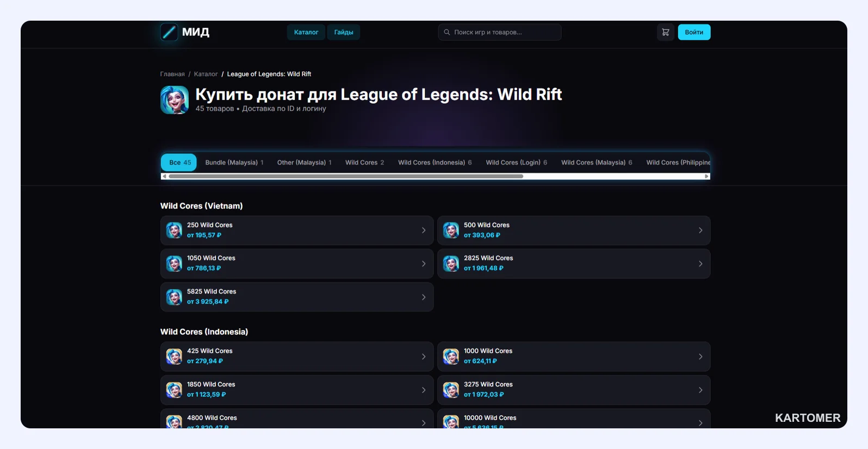The height and width of the screenshot is (449, 868).
Task: Select the Wild Cores 2 tab
Action: tap(365, 163)
